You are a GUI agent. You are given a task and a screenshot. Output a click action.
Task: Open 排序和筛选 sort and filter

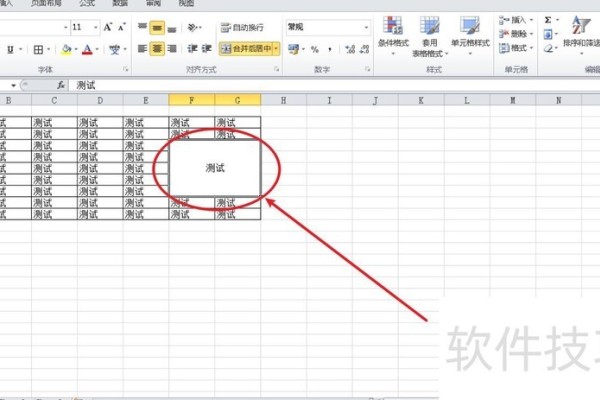581,36
